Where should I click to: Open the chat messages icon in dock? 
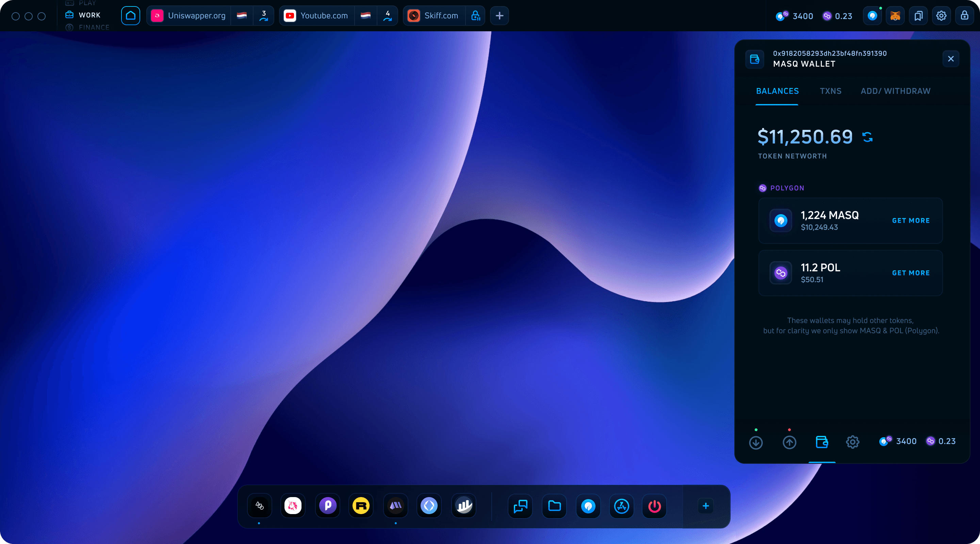click(x=520, y=506)
